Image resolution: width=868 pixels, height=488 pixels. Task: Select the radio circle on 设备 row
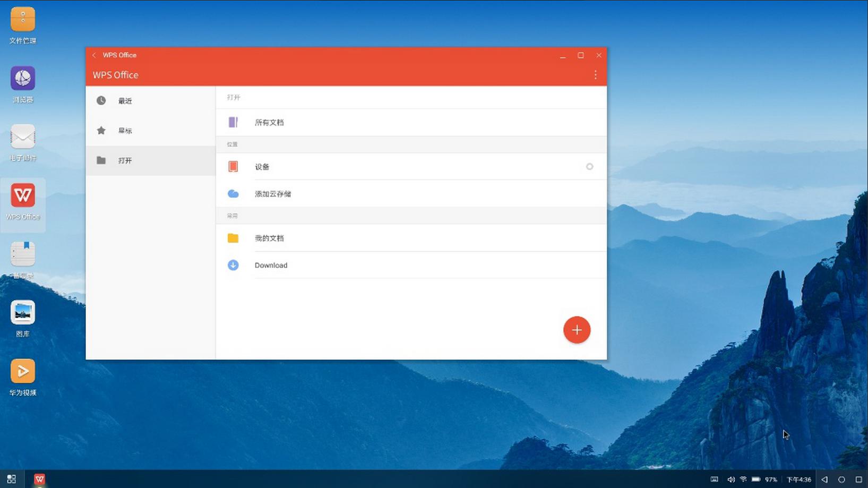coord(589,167)
